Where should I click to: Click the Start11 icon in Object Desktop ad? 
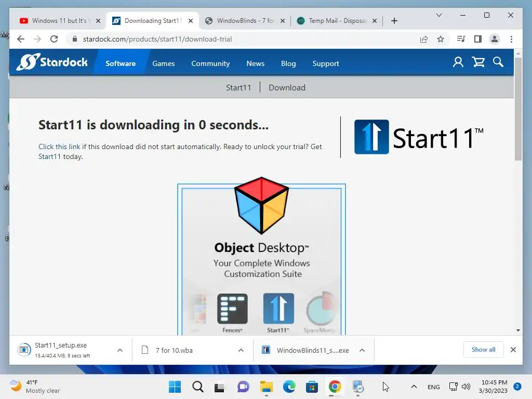coord(278,309)
